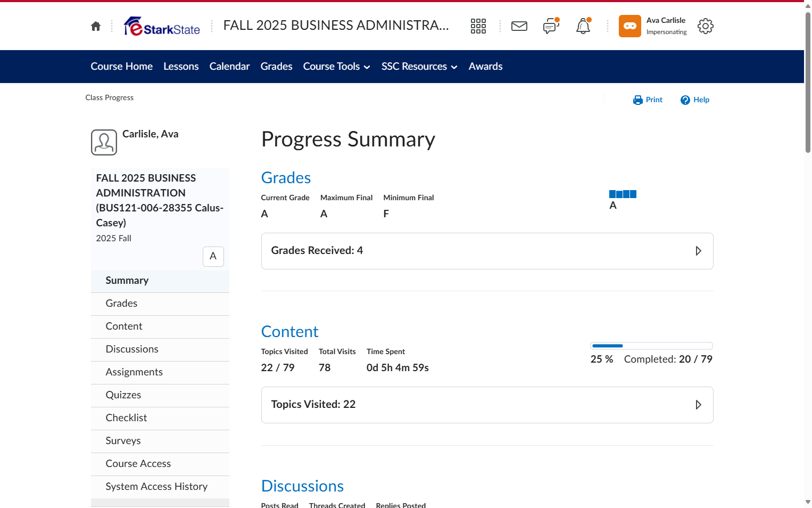Viewport: 812px width, 508px height.
Task: Expand the Course Tools dropdown
Action: tap(336, 67)
